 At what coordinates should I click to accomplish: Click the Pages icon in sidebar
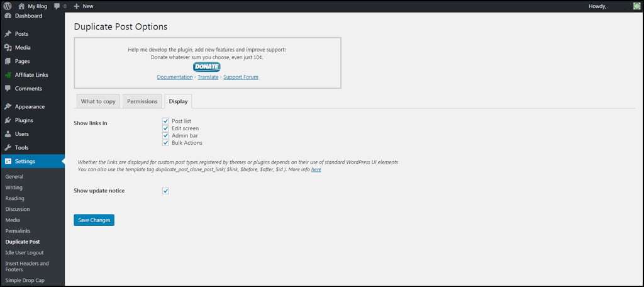(x=8, y=61)
